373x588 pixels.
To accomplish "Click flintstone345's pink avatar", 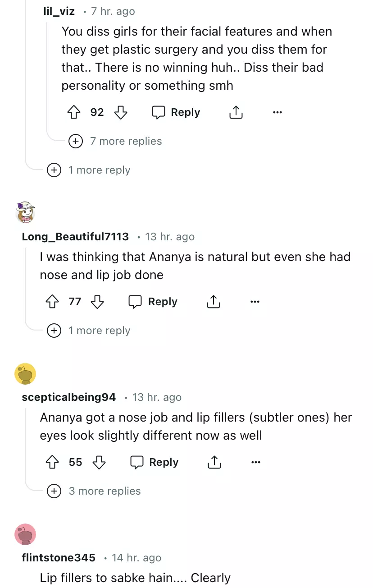I will 25,534.
